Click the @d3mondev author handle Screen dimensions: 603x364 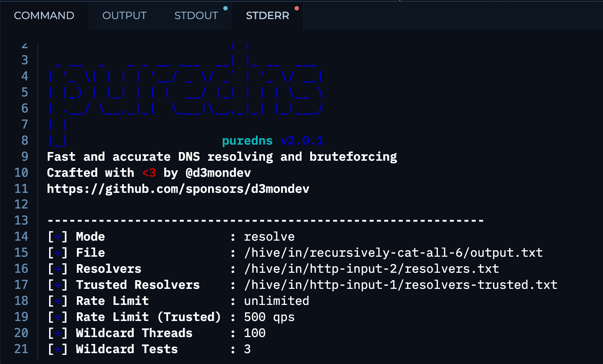218,173
